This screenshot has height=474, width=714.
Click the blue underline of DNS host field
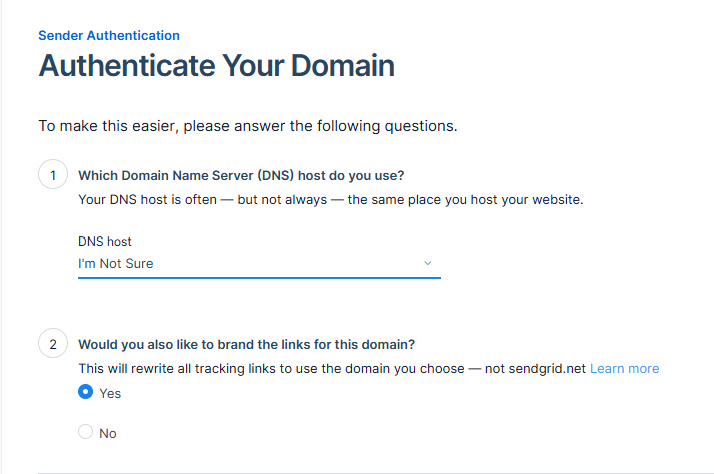tap(258, 277)
